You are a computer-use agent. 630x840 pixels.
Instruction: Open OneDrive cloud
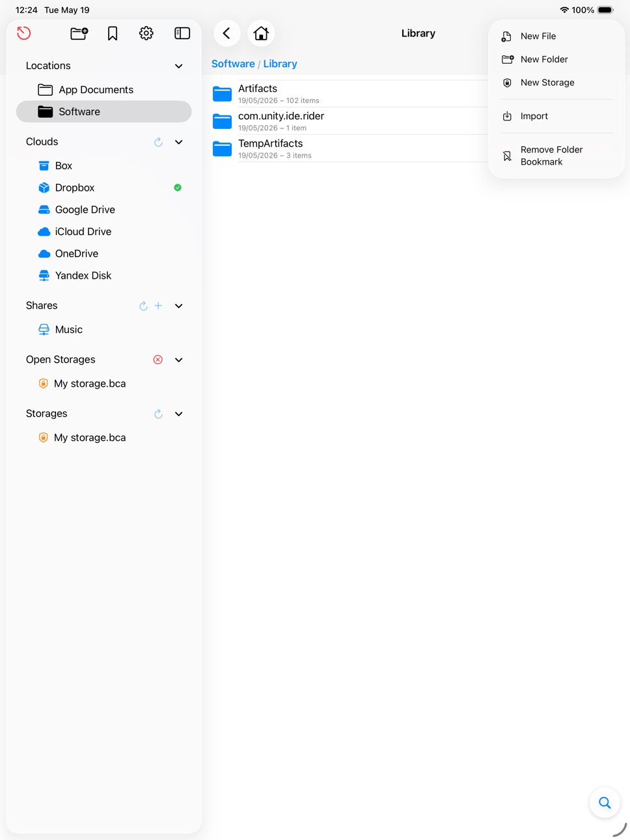103,254
